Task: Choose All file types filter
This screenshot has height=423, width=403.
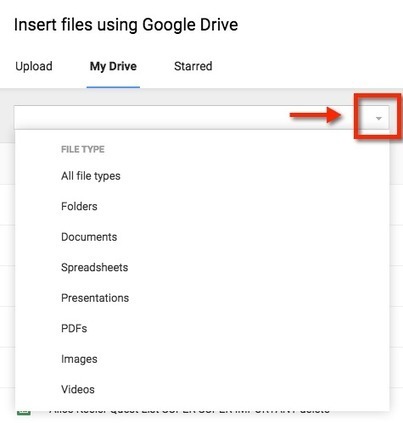Action: pos(91,176)
